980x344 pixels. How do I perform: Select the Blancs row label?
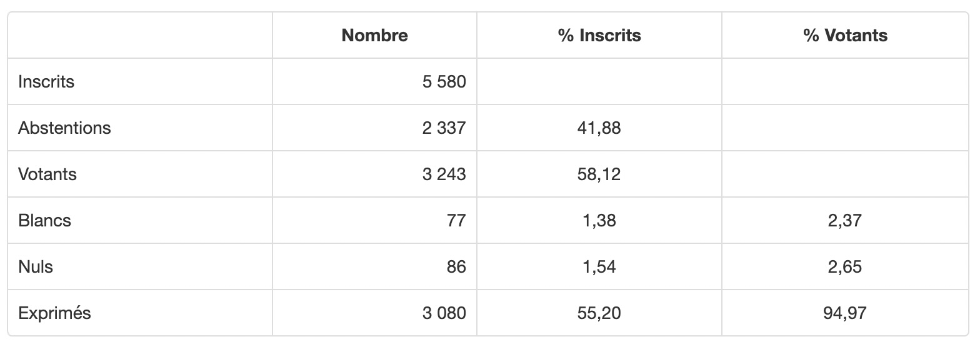[x=44, y=220]
